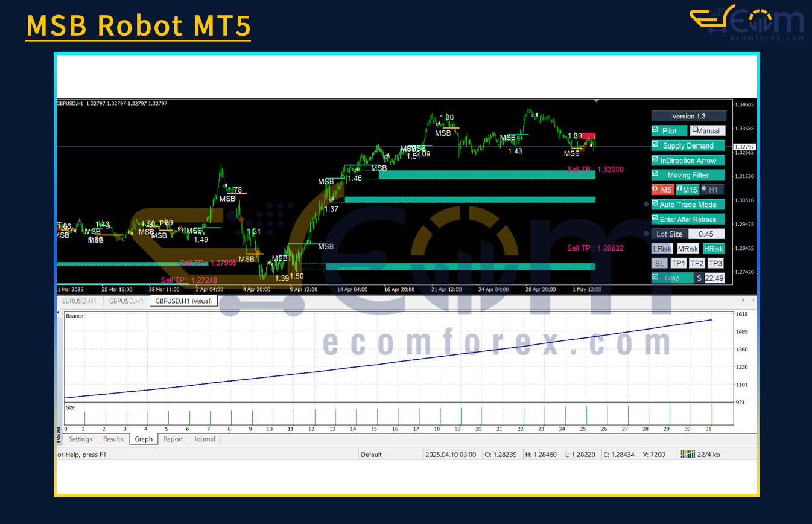The height and width of the screenshot is (524, 812).
Task: Select the Graph tab
Action: [144, 439]
